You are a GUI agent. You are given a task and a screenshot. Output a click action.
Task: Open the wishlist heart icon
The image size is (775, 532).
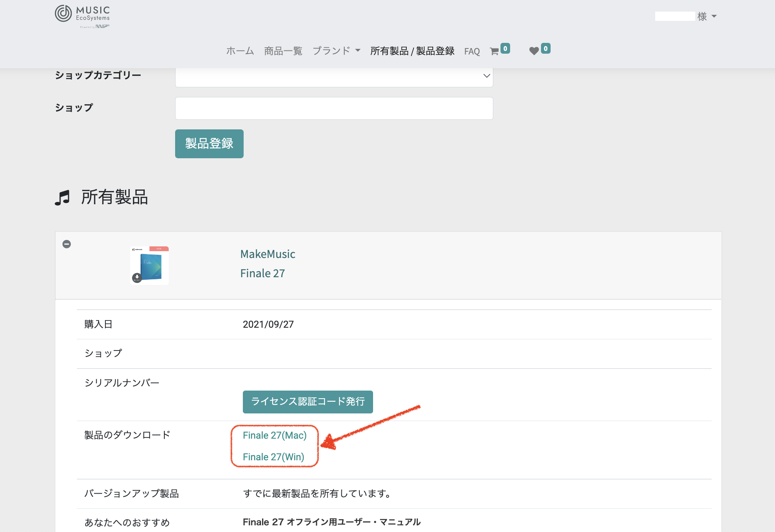click(x=534, y=51)
